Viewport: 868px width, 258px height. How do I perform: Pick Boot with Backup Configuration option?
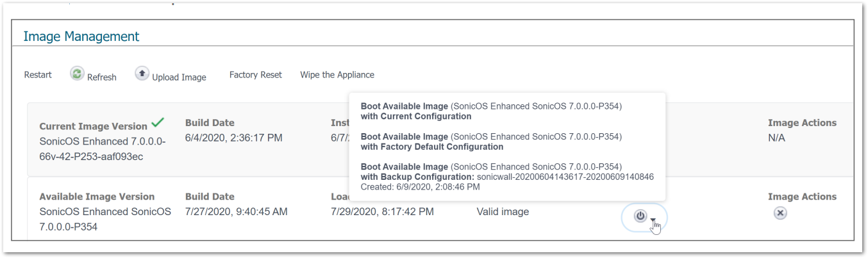pyautogui.click(x=506, y=177)
